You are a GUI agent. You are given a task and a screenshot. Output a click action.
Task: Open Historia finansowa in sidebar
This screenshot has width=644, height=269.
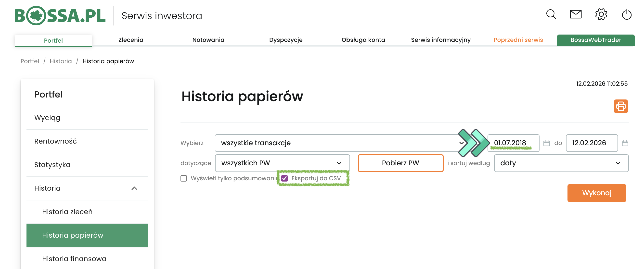(x=74, y=259)
